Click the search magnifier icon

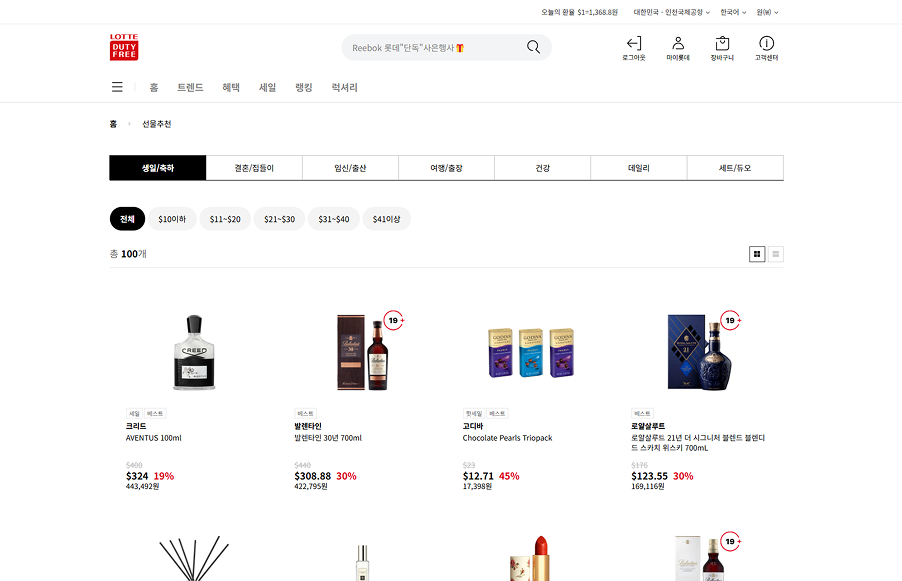(x=533, y=47)
